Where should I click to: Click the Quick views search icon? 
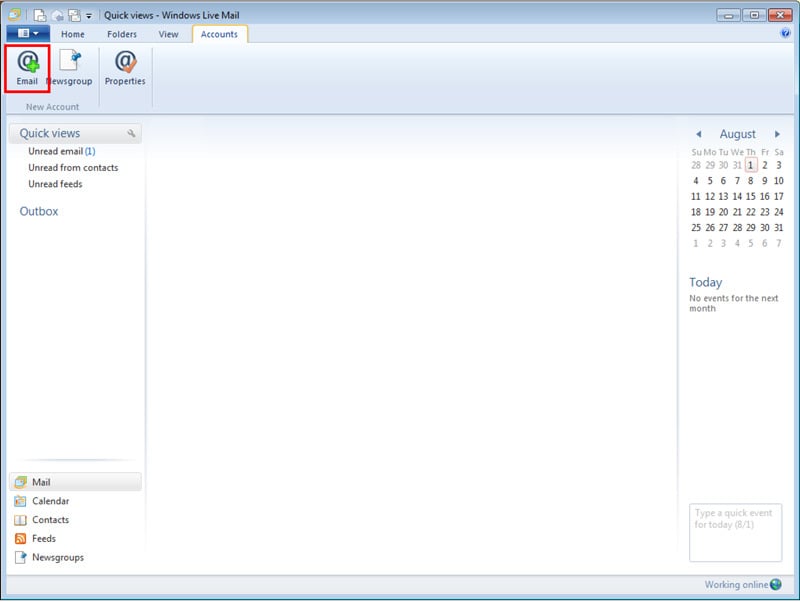coord(131,134)
